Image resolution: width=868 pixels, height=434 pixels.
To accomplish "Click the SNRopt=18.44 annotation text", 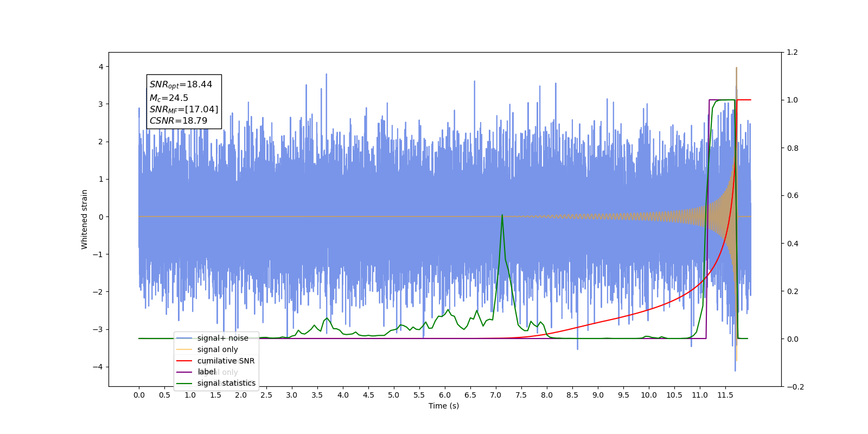I will click(x=181, y=85).
